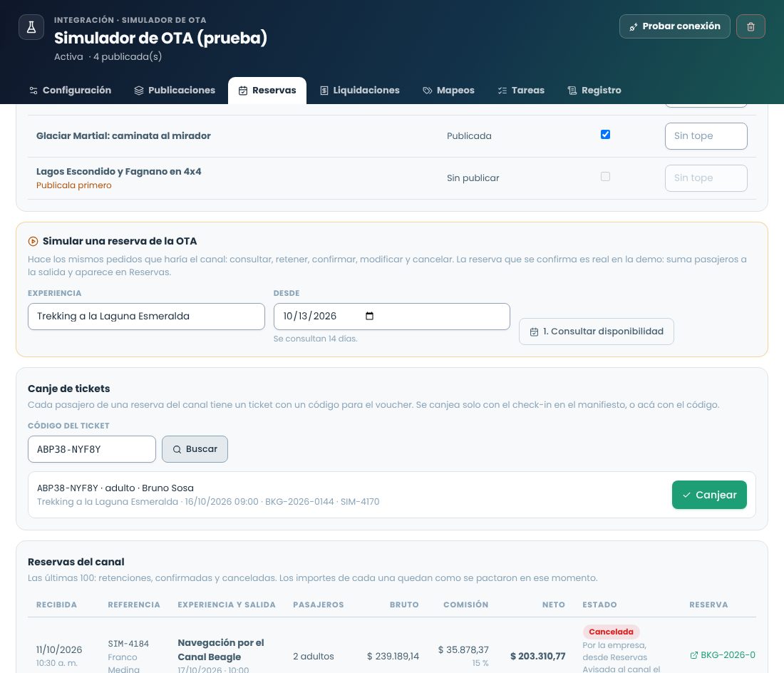The width and height of the screenshot is (784, 673).
Task: Click the 2 adultos passengers cell
Action: point(314,656)
